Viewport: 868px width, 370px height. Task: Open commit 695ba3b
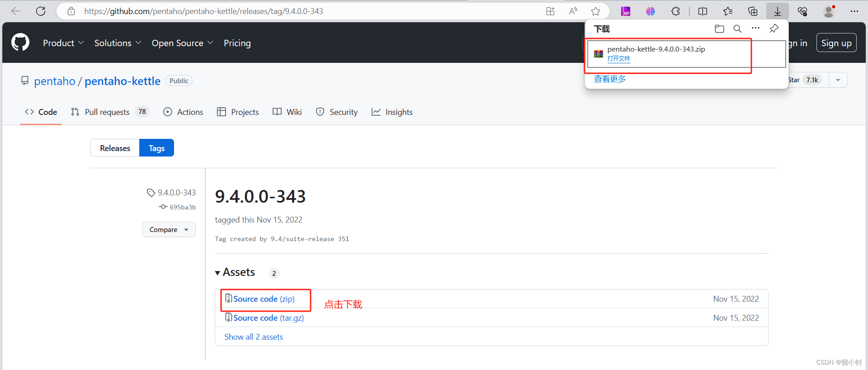point(178,207)
